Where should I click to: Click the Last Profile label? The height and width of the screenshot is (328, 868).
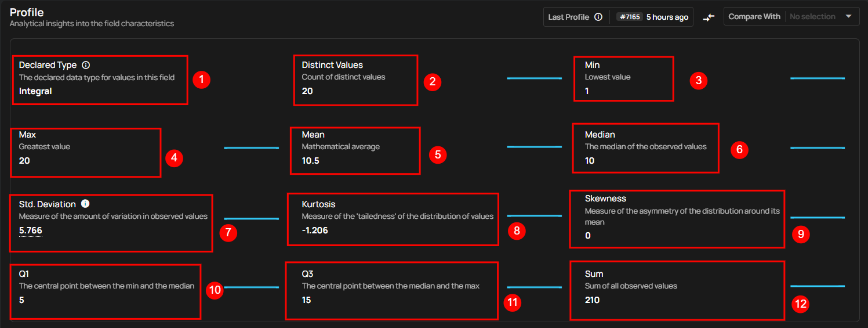[x=568, y=17]
